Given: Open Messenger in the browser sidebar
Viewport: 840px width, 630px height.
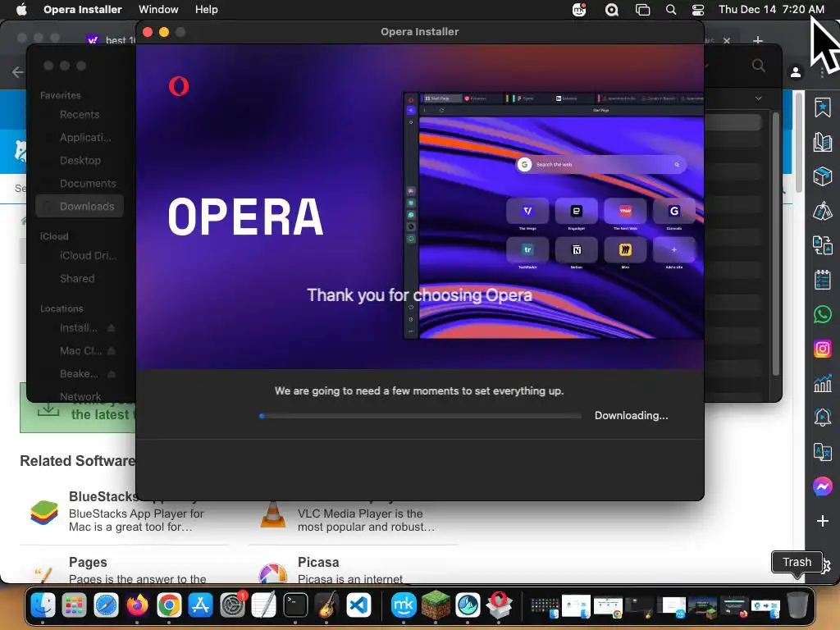Looking at the screenshot, I should click(822, 486).
